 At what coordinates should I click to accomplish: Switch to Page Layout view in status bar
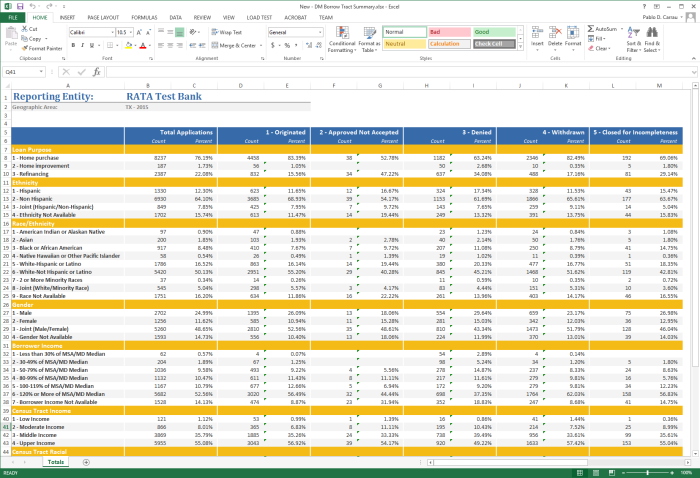coord(596,473)
